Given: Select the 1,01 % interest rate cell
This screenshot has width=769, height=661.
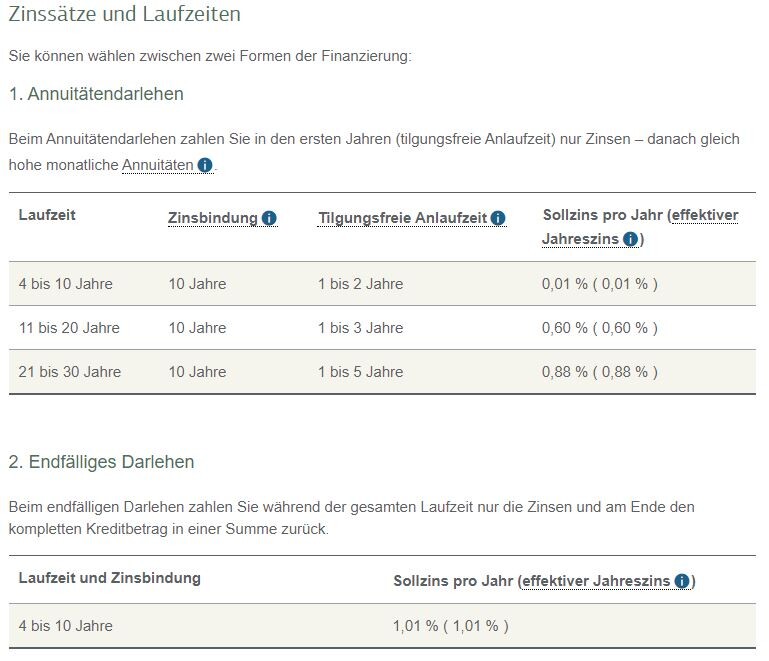Looking at the screenshot, I should tap(451, 626).
